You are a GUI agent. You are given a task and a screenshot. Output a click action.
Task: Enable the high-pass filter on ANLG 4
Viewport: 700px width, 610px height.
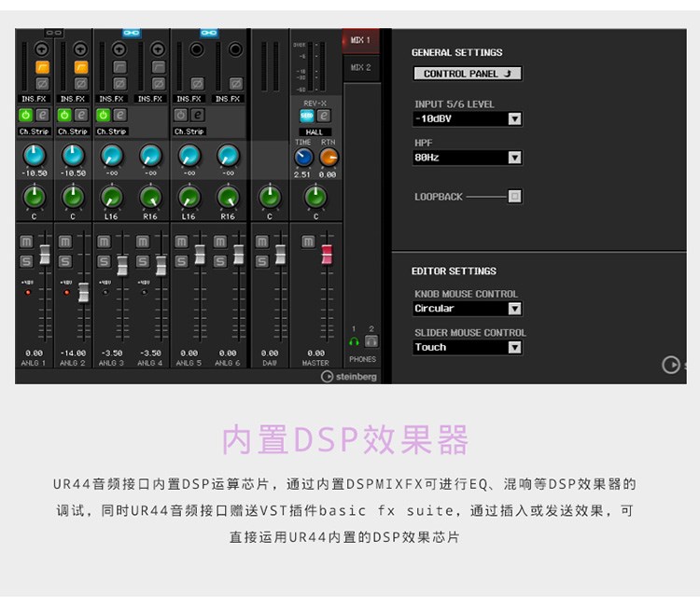click(159, 67)
